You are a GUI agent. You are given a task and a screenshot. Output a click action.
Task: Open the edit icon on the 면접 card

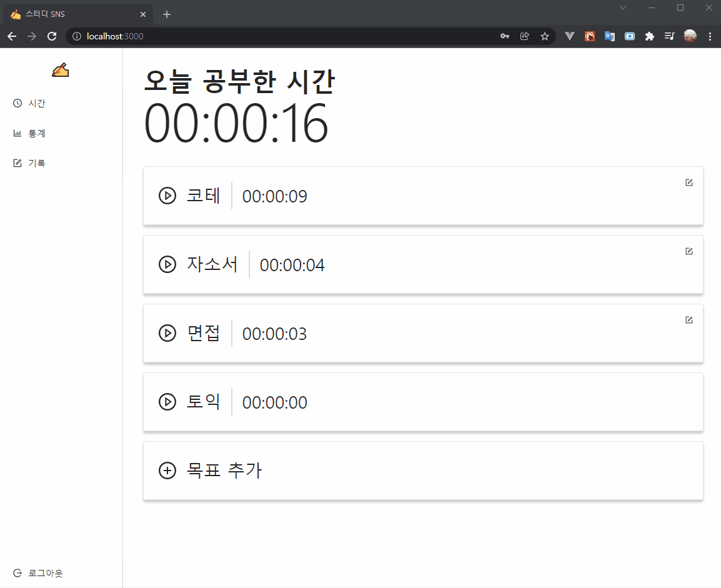coord(689,320)
